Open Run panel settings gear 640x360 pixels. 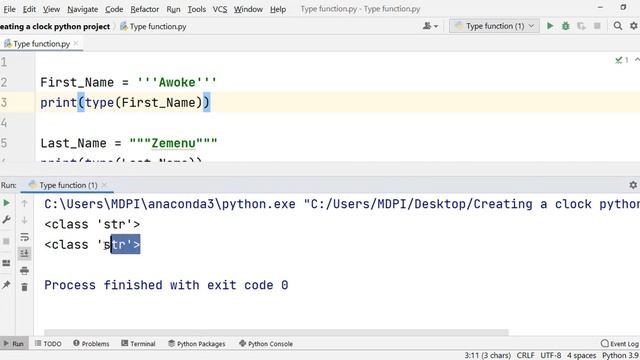click(x=633, y=185)
